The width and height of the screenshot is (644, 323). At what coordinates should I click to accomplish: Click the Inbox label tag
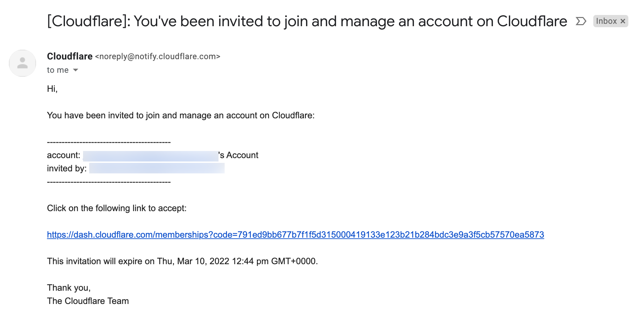(x=606, y=21)
